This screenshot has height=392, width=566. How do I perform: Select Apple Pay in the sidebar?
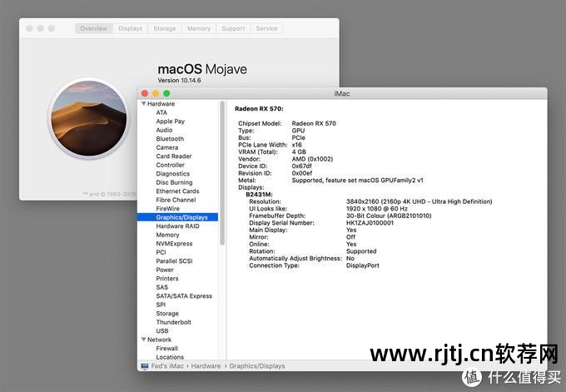point(171,122)
